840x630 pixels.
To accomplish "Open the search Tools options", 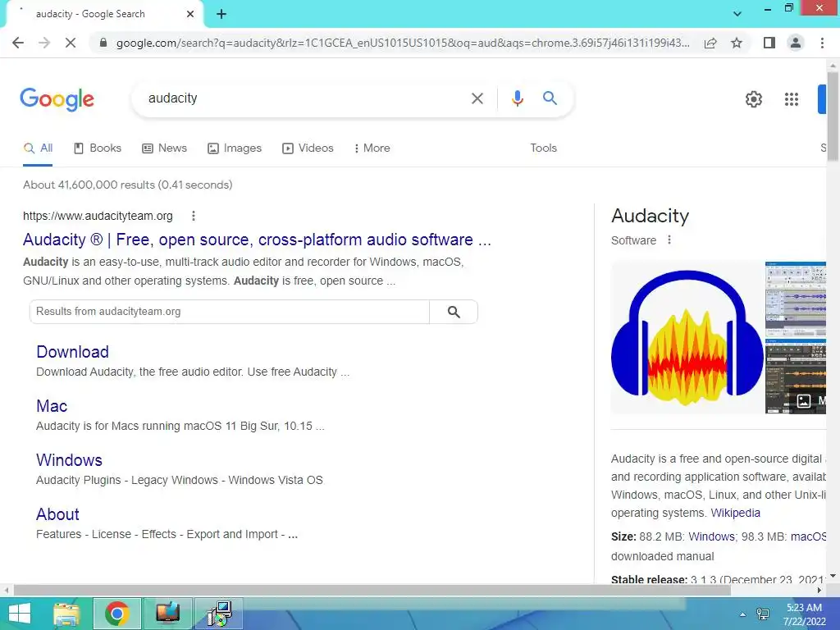I will pyautogui.click(x=543, y=148).
